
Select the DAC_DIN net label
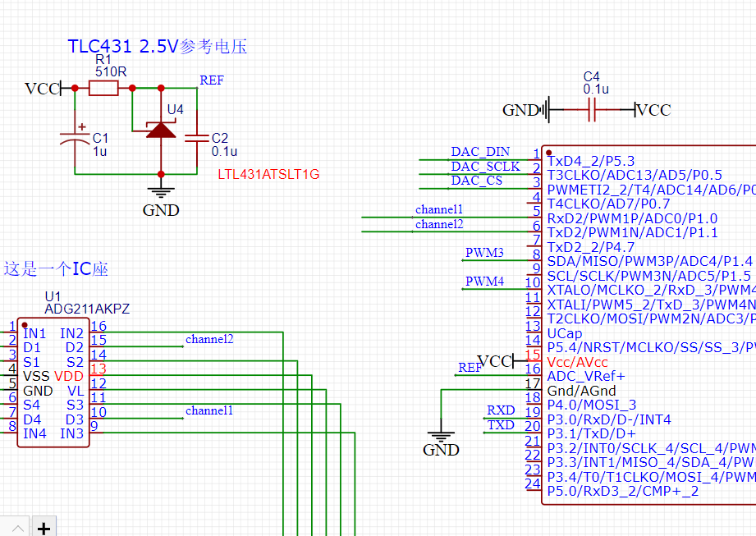[x=480, y=151]
